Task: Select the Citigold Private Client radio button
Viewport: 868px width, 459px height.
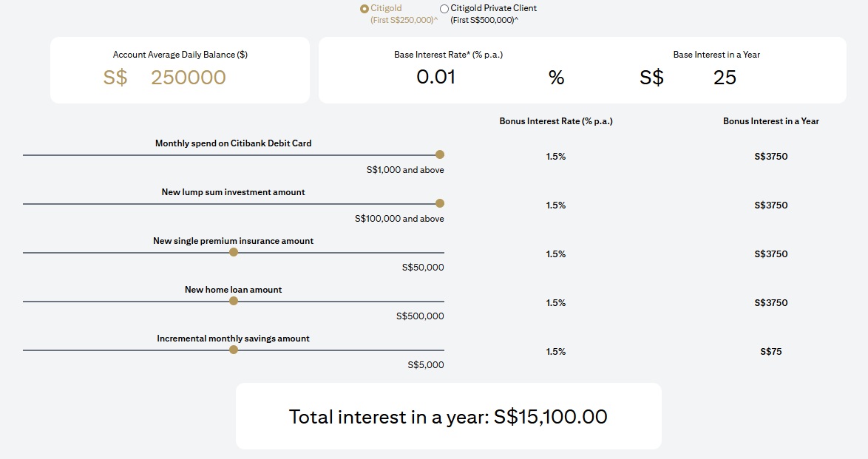Action: (x=443, y=8)
